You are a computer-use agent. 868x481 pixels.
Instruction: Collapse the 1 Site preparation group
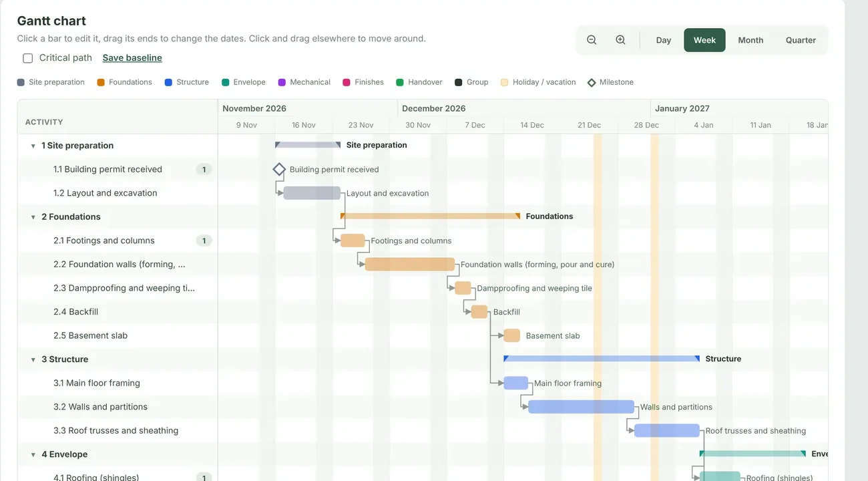point(33,146)
